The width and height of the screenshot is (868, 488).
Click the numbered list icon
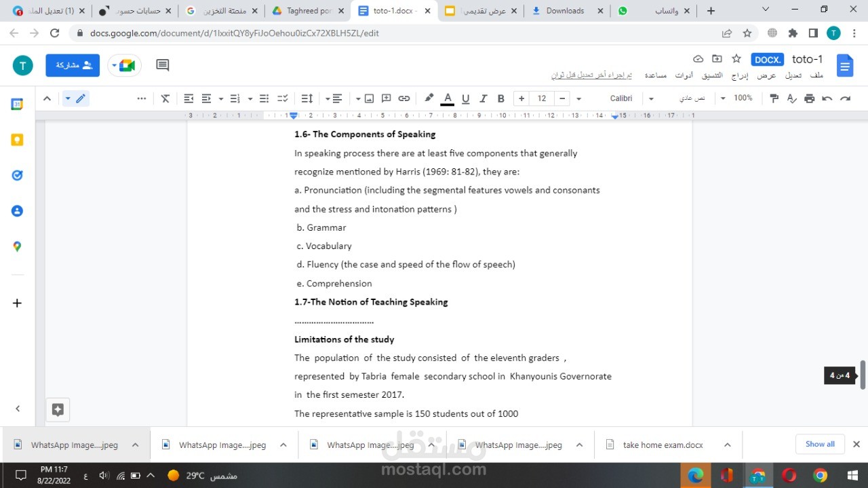pyautogui.click(x=235, y=98)
